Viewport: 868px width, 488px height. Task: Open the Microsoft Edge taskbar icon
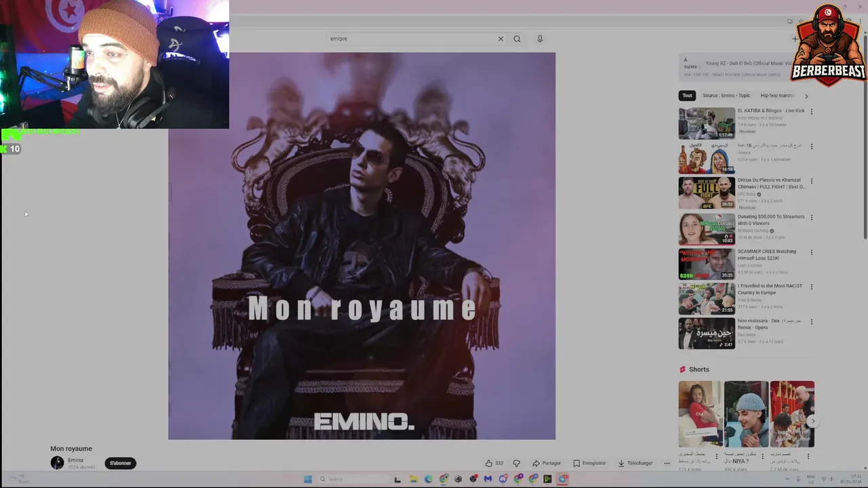click(x=428, y=479)
